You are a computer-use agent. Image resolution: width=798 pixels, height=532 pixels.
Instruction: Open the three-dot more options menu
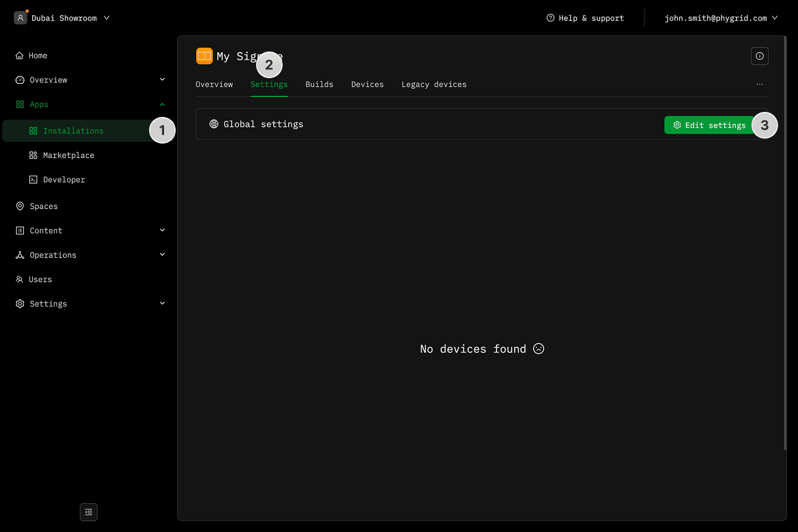(x=759, y=84)
